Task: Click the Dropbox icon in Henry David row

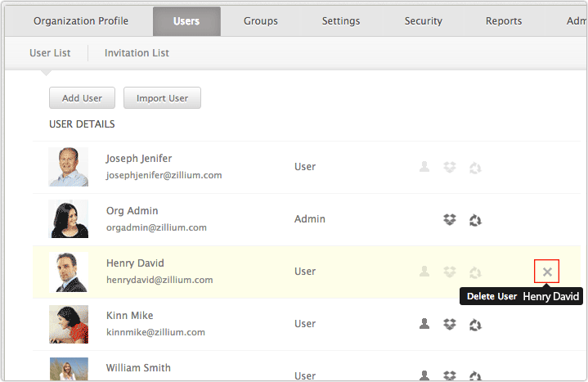Action: 450,272
